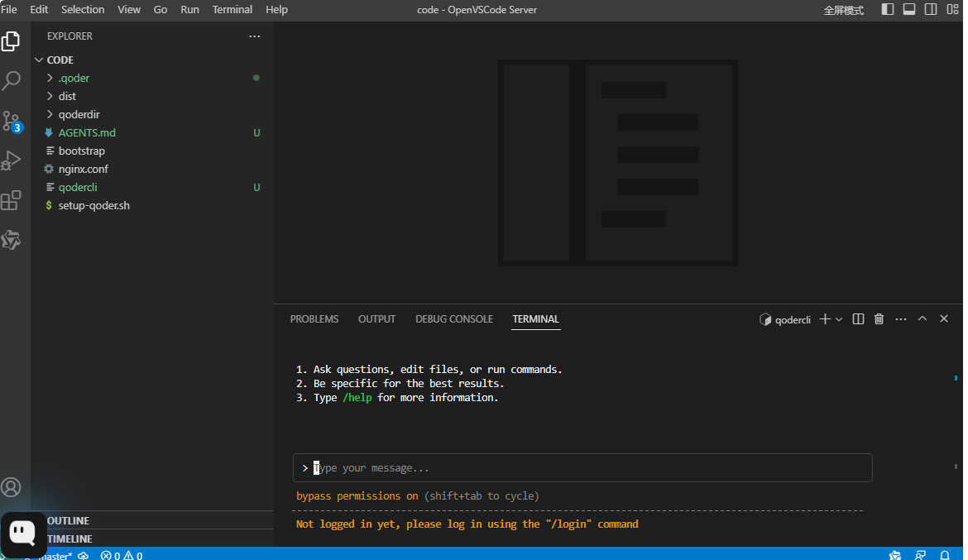The width and height of the screenshot is (968, 560).
Task: Toggle primary side bar visibility
Action: point(888,10)
